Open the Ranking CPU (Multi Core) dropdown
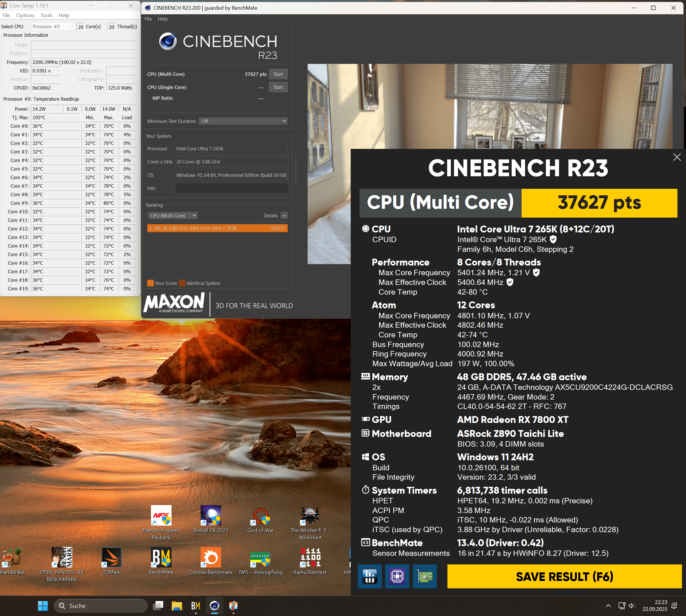 (x=173, y=216)
